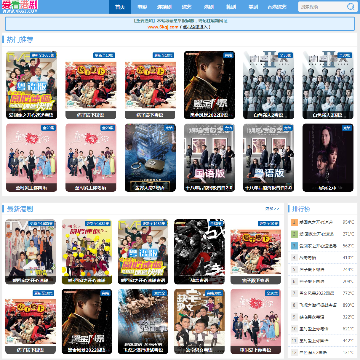This screenshot has width=360, height=360.
Task: Open the dark poster with two women
Action: (x=328, y=158)
